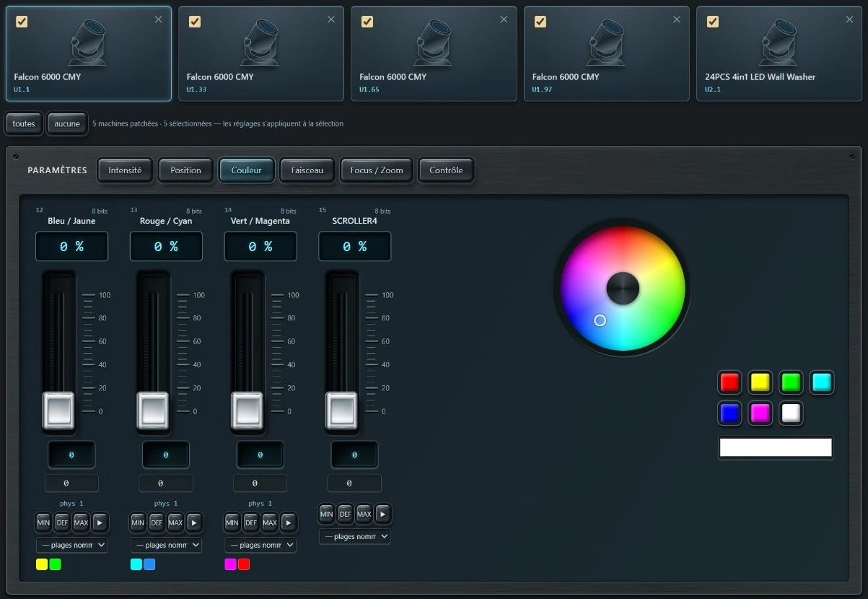Click the play arrow under SCROLLER4
This screenshot has height=599, width=868.
pos(383,515)
